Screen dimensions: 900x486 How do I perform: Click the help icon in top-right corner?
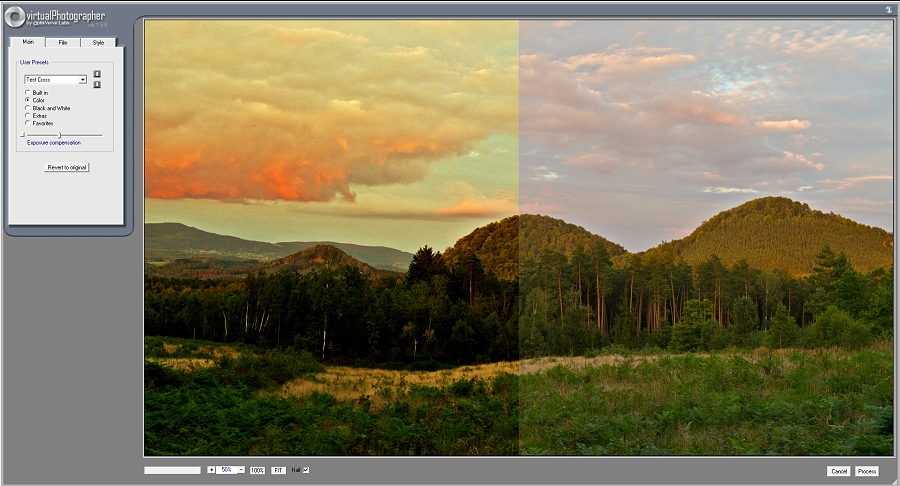coord(887,9)
